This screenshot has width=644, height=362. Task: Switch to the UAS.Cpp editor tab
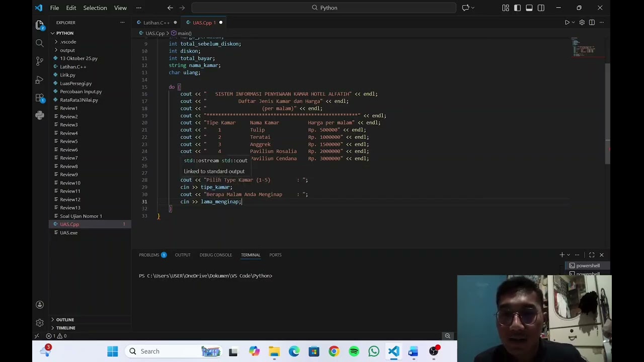point(203,23)
